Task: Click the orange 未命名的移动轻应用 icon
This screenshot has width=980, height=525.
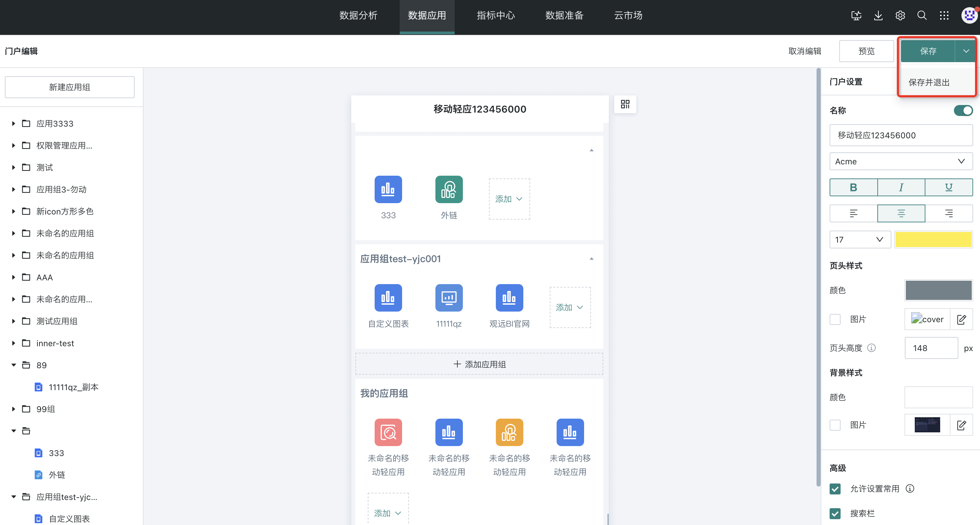Action: (510, 432)
